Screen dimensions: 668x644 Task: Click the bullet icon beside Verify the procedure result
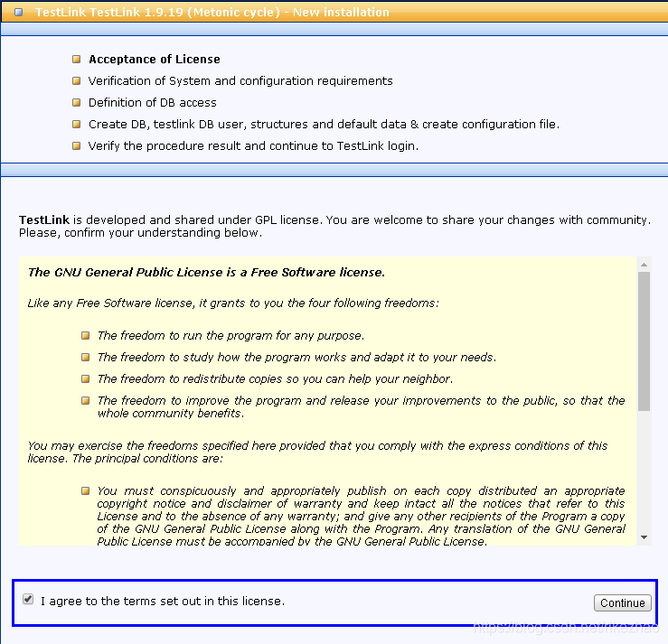coord(76,146)
